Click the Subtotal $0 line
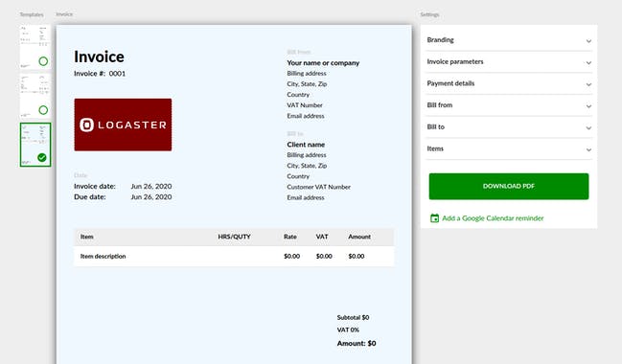The height and width of the screenshot is (364, 622). coord(353,318)
